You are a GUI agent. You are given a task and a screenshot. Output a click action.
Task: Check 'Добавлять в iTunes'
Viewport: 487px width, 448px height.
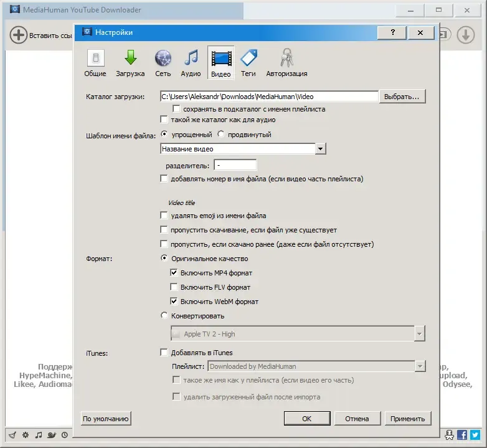164,353
